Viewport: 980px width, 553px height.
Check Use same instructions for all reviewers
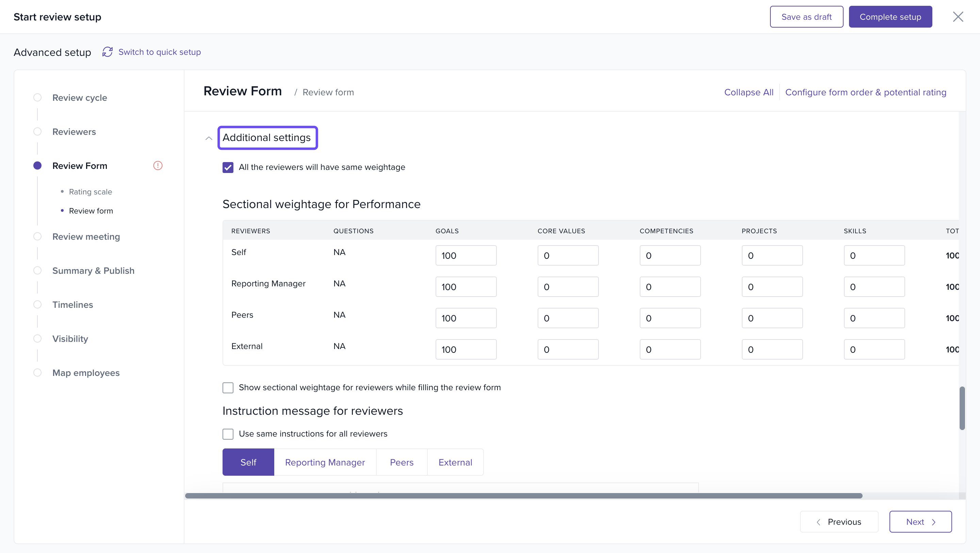tap(228, 434)
